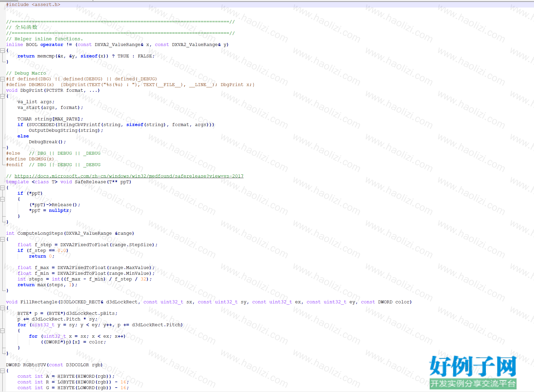Click the '// Debug Macro' comment
Screen dimensions: 534x392
(26, 73)
